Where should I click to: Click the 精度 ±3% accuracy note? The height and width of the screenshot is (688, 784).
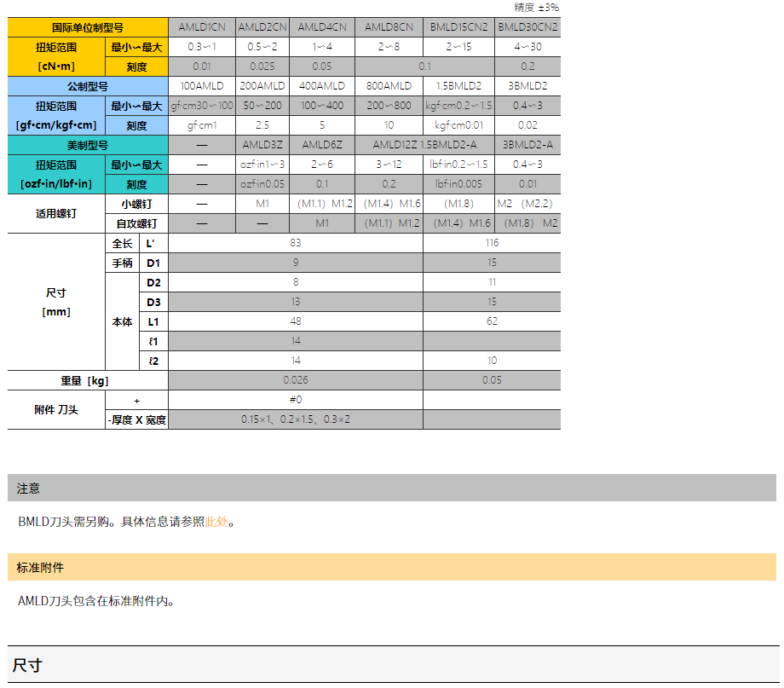536,8
